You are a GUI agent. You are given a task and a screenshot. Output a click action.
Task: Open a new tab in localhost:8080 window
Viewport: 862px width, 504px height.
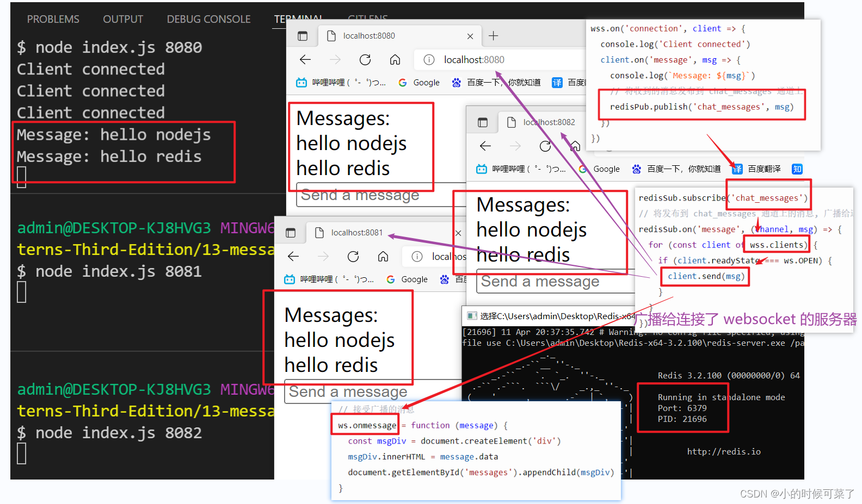493,36
